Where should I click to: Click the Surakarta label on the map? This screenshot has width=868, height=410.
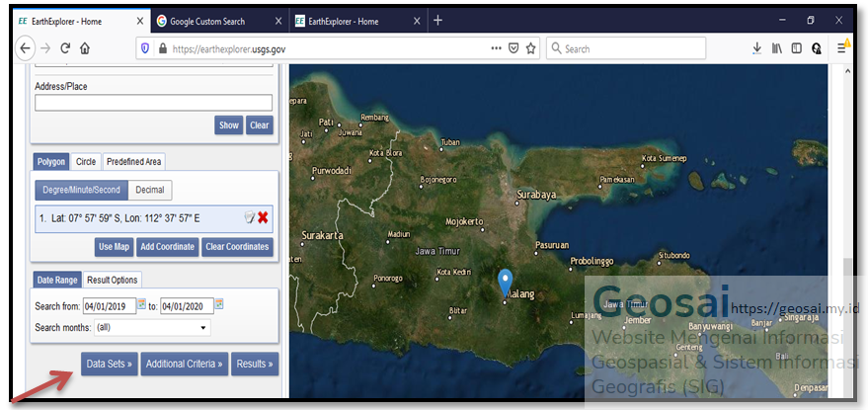coord(322,235)
